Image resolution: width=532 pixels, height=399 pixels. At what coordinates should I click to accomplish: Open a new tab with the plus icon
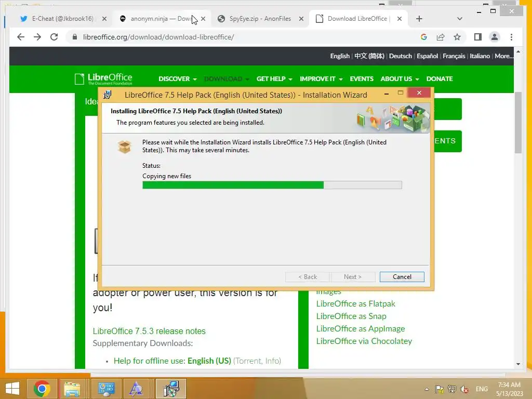[419, 19]
